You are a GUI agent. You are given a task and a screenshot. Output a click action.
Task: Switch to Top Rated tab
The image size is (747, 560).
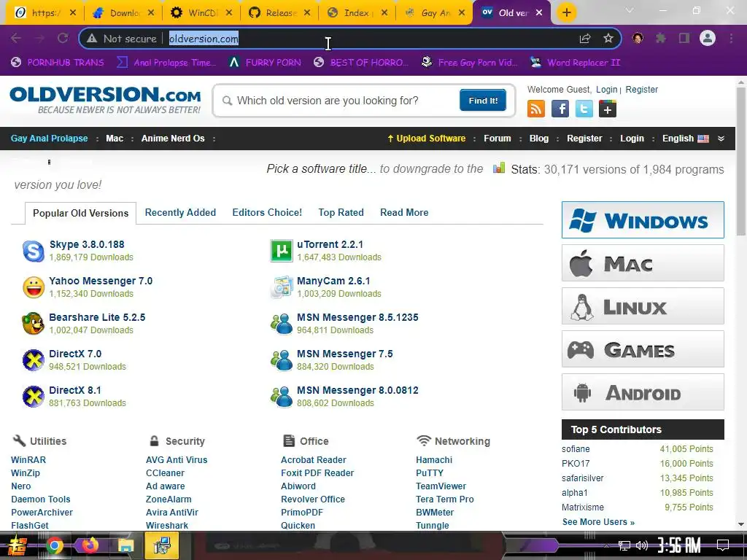click(341, 212)
